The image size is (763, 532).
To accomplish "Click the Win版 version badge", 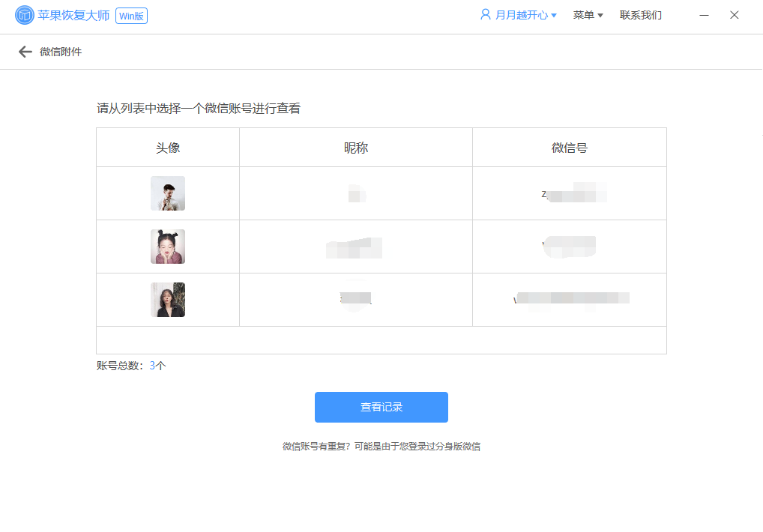I will pos(130,15).
